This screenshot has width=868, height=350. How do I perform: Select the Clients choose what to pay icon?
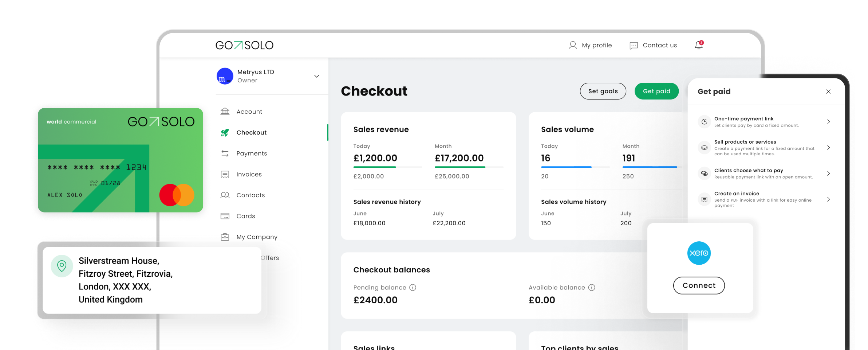(705, 174)
